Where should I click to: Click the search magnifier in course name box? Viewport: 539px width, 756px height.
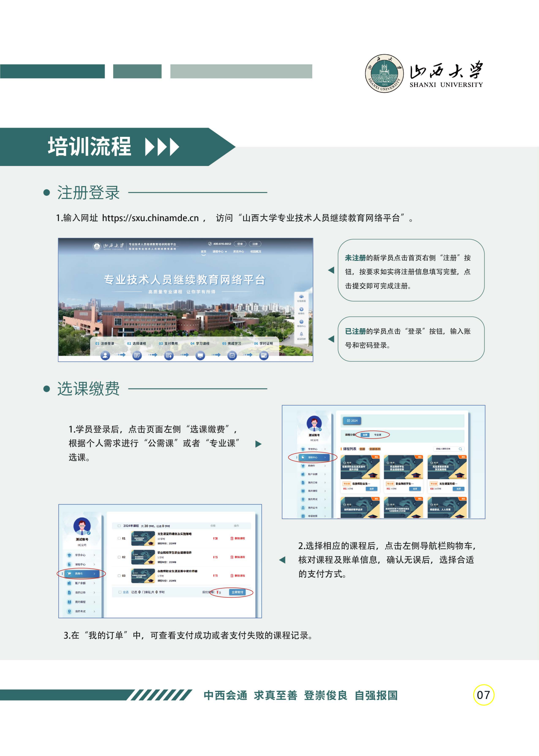[460, 449]
